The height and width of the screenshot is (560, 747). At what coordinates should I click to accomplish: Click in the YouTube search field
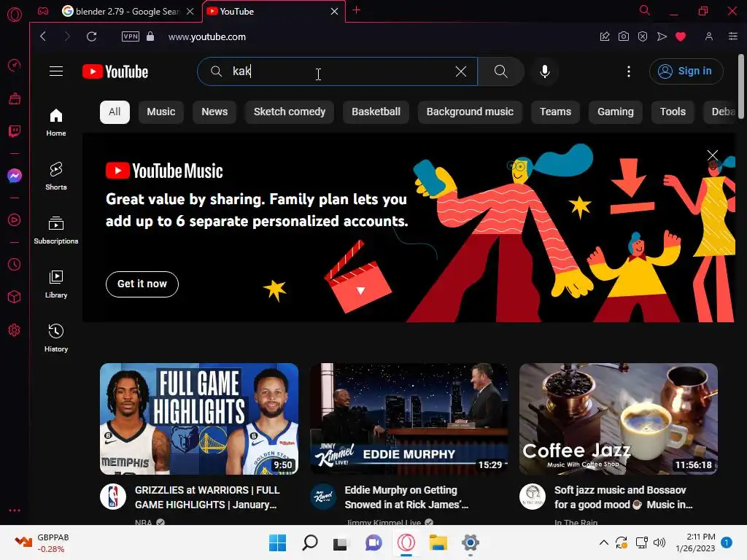[x=338, y=71]
